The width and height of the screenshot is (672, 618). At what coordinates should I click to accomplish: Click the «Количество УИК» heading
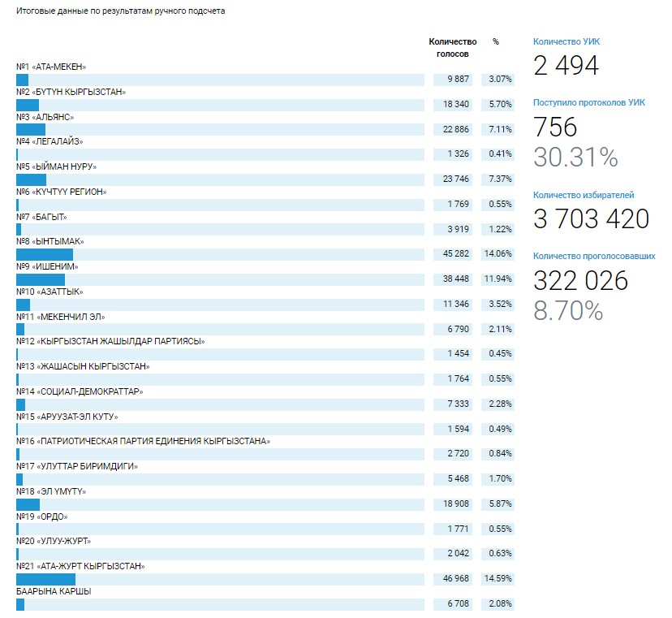(x=566, y=41)
